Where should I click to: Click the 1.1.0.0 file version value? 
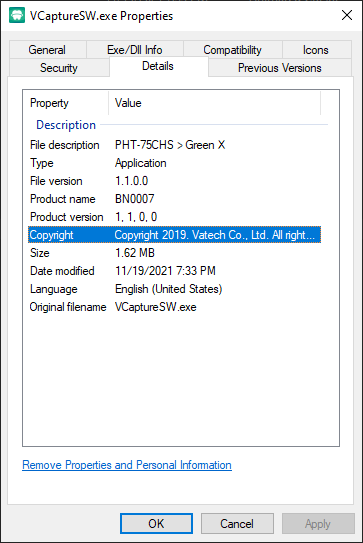point(132,181)
